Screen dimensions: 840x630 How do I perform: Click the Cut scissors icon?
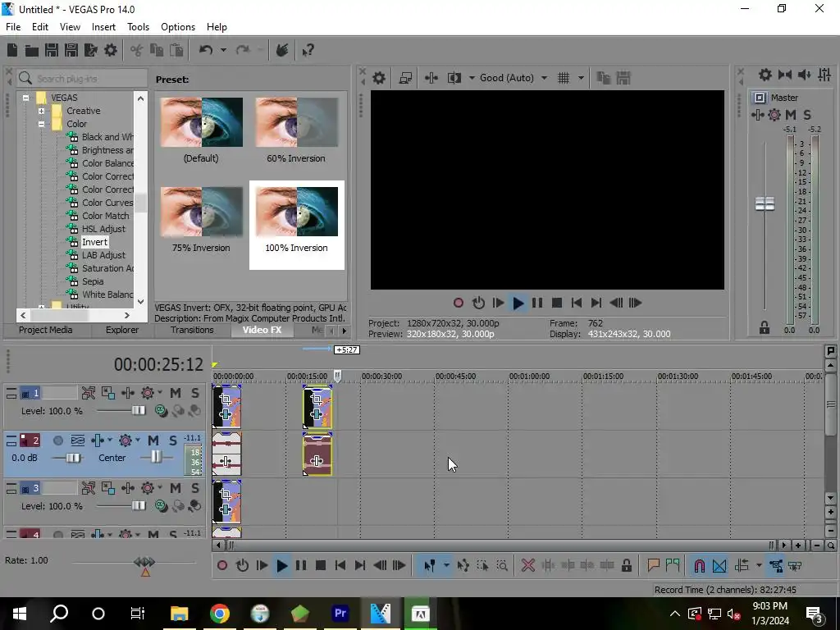pos(137,50)
